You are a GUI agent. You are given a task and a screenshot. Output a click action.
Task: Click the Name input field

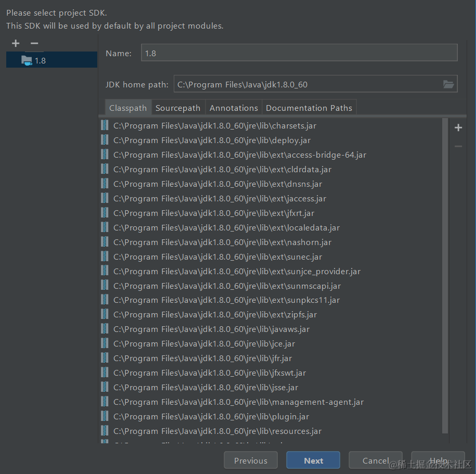point(299,53)
